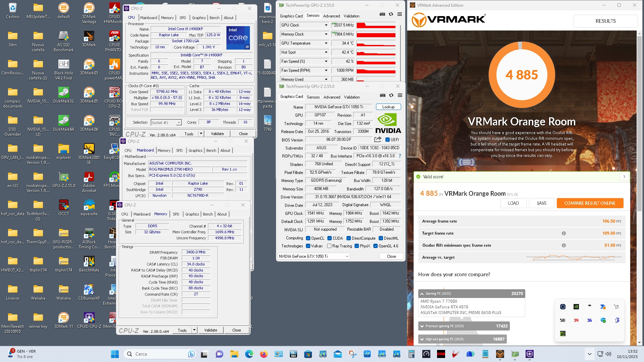This screenshot has width=644, height=362.
Task: Open Microsoft Edge from the taskbar
Action: pyautogui.click(x=249, y=354)
